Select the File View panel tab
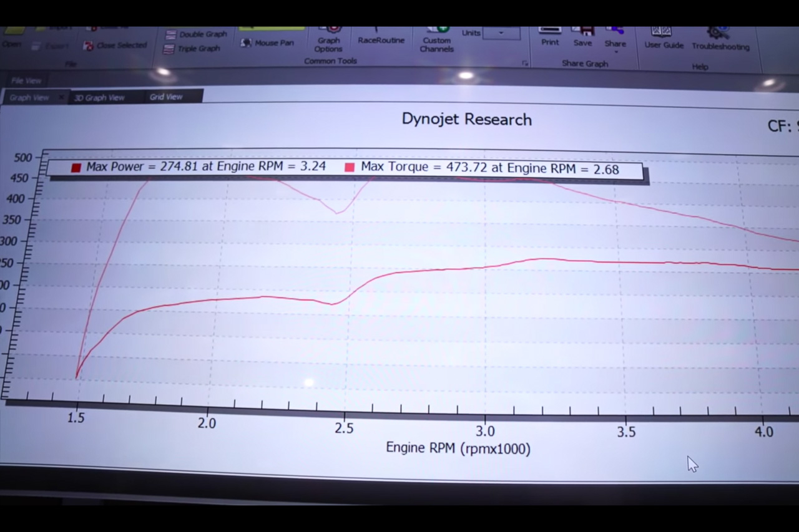The image size is (799, 532). click(x=26, y=80)
